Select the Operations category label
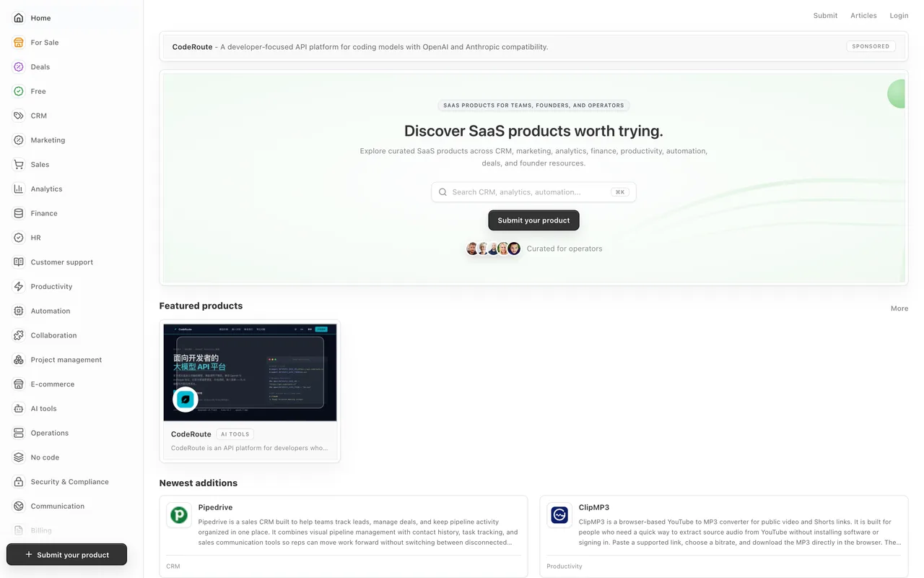The height and width of the screenshot is (578, 924). tap(50, 433)
